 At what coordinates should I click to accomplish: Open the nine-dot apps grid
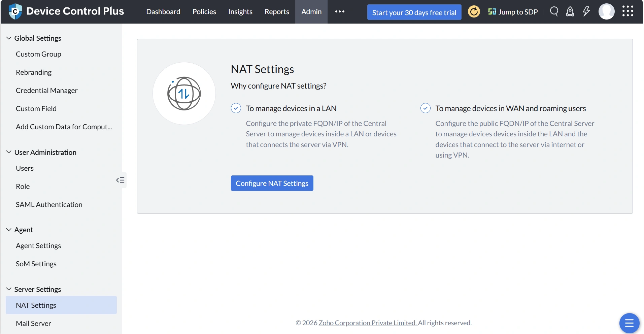click(x=628, y=11)
